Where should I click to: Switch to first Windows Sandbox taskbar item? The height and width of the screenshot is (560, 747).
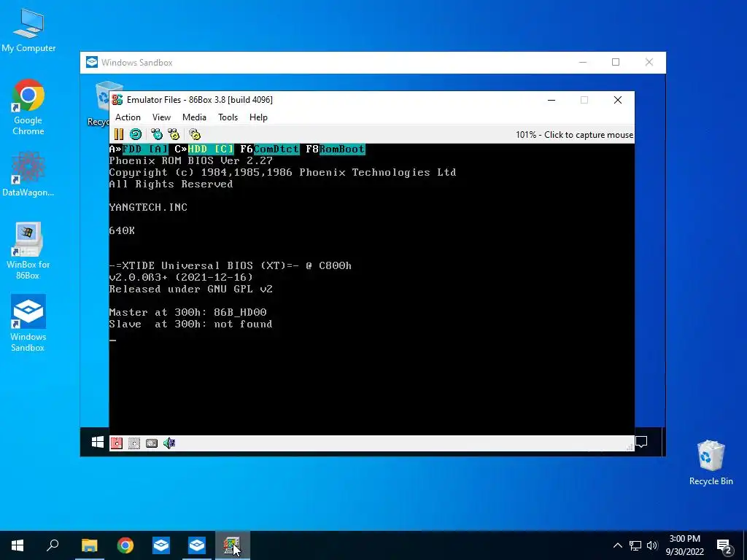161,545
